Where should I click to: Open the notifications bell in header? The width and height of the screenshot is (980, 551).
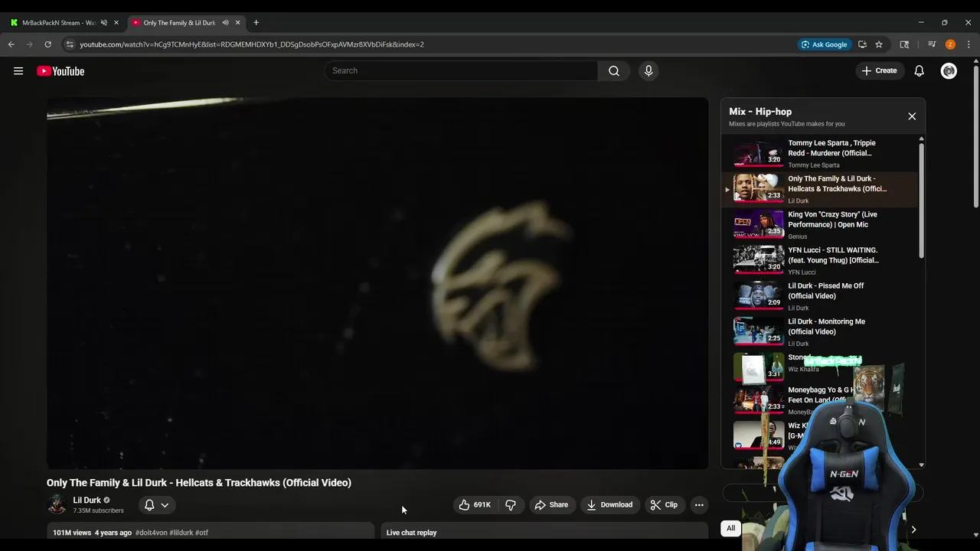pyautogui.click(x=920, y=71)
